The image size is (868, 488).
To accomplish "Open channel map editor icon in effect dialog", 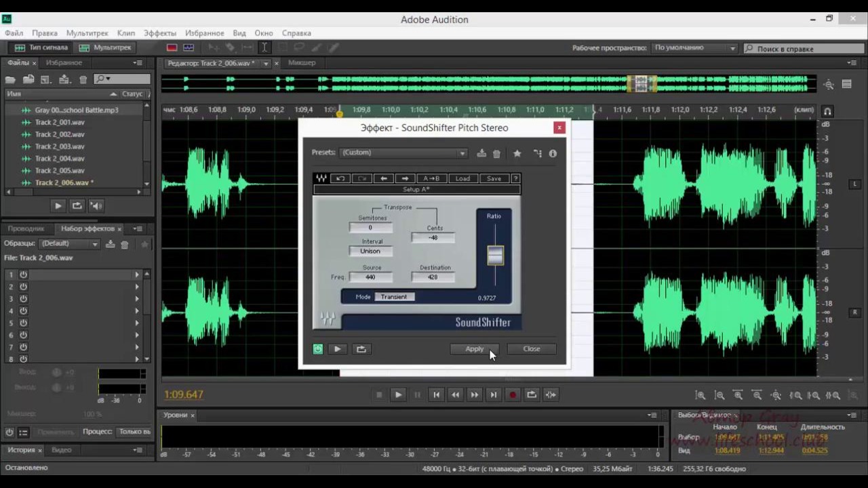I will click(538, 153).
